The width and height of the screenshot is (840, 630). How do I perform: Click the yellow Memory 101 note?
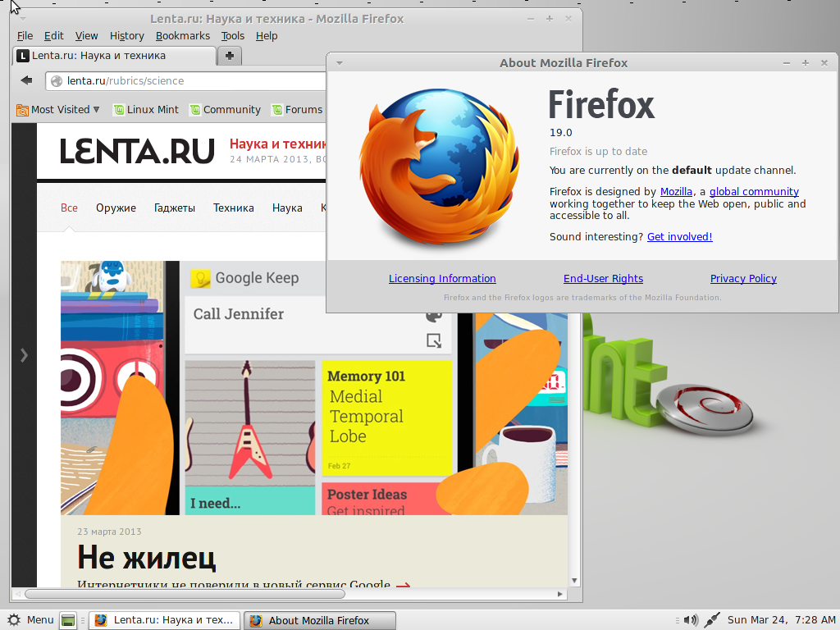click(x=386, y=418)
